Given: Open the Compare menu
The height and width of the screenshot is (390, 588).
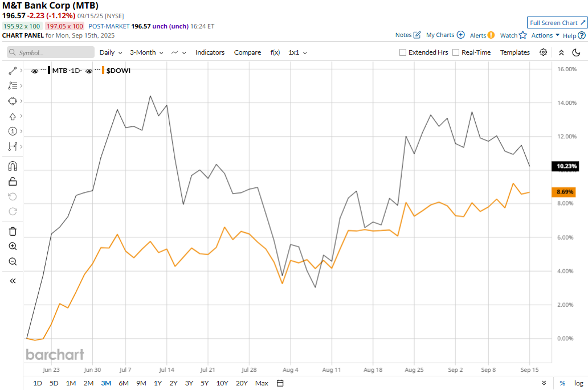Looking at the screenshot, I should click(x=247, y=52).
